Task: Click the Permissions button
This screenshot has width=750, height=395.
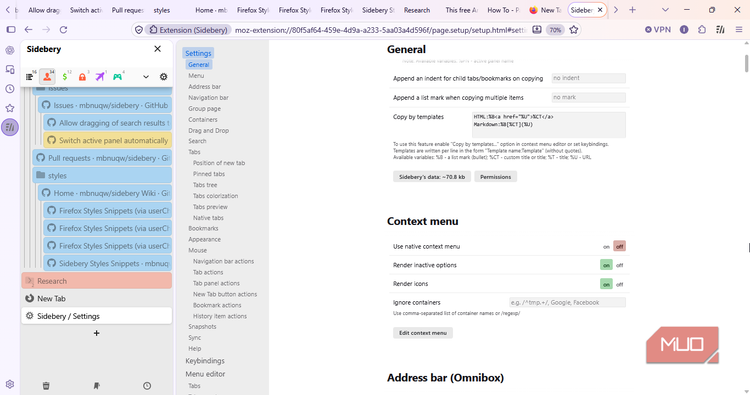Action: 496,177
